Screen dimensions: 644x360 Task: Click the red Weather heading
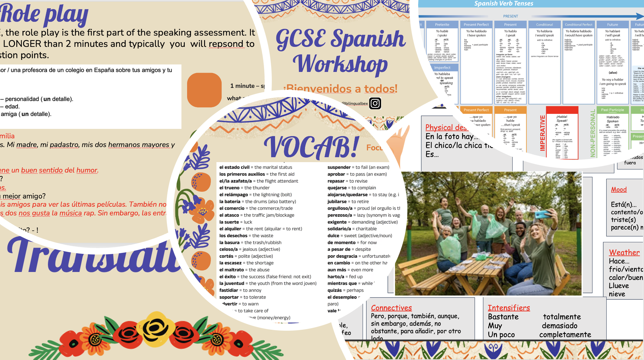pyautogui.click(x=624, y=252)
